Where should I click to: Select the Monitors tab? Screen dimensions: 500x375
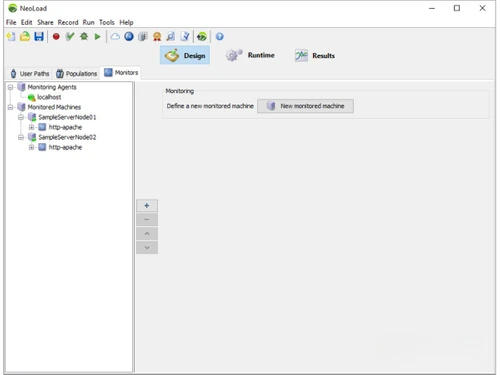click(121, 72)
